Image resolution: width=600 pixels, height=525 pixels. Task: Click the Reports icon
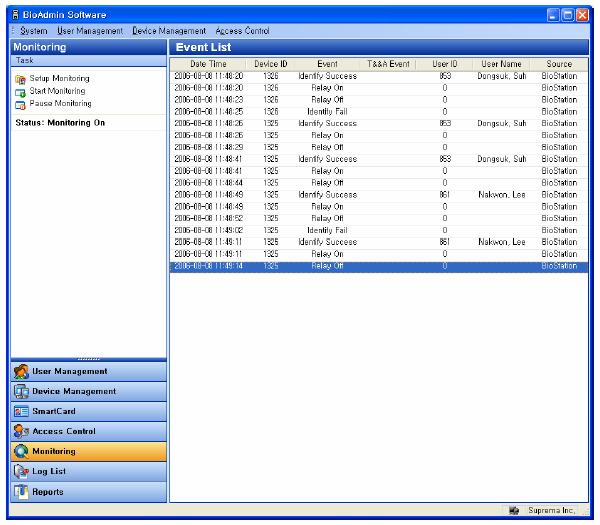tap(21, 492)
